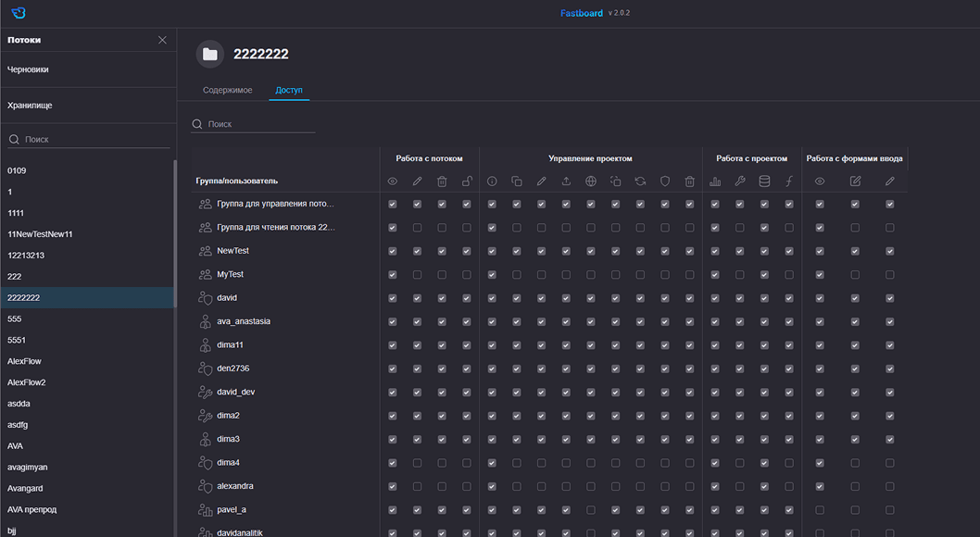Click the pencil icon under Работа с формами ввода
This screenshot has height=537, width=980.
pos(890,181)
